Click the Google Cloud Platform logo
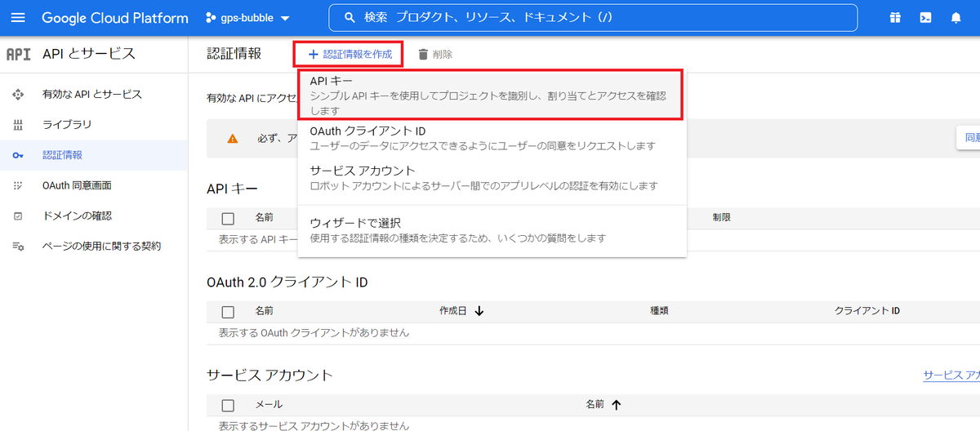980x431 pixels. pyautogui.click(x=114, y=18)
